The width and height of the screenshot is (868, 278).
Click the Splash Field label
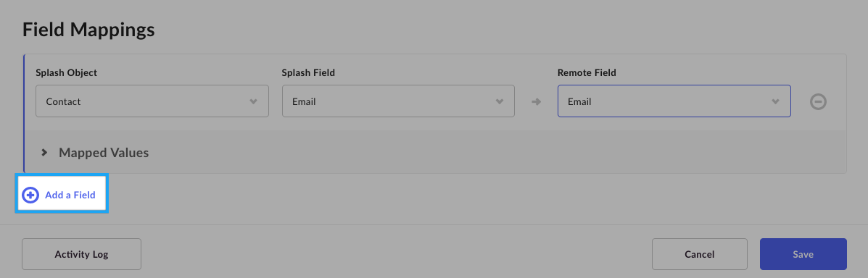click(x=308, y=73)
